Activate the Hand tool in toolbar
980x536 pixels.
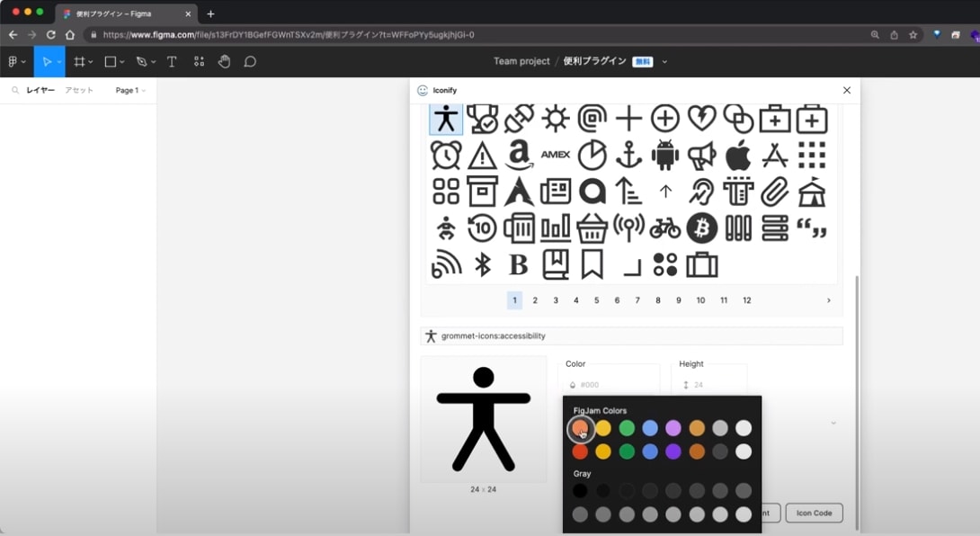pyautogui.click(x=225, y=61)
